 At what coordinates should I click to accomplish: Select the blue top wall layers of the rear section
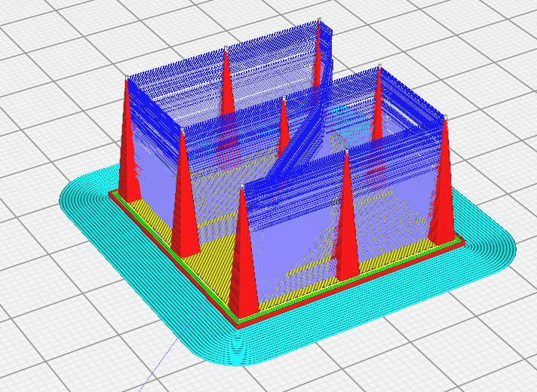coord(226,69)
